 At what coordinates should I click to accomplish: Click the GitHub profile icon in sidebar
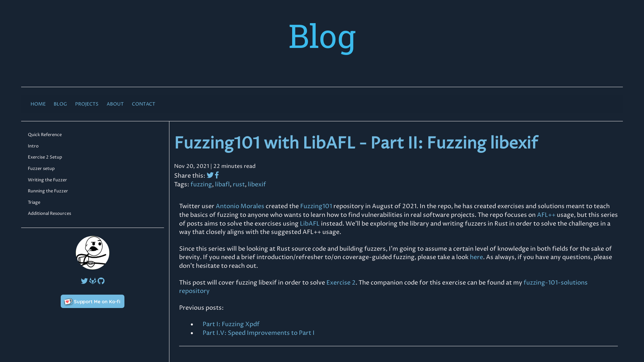[101, 281]
